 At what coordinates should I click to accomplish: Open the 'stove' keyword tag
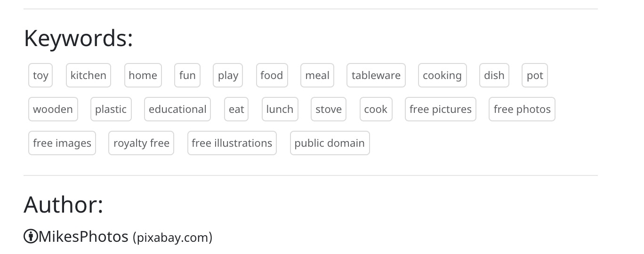pyautogui.click(x=329, y=109)
